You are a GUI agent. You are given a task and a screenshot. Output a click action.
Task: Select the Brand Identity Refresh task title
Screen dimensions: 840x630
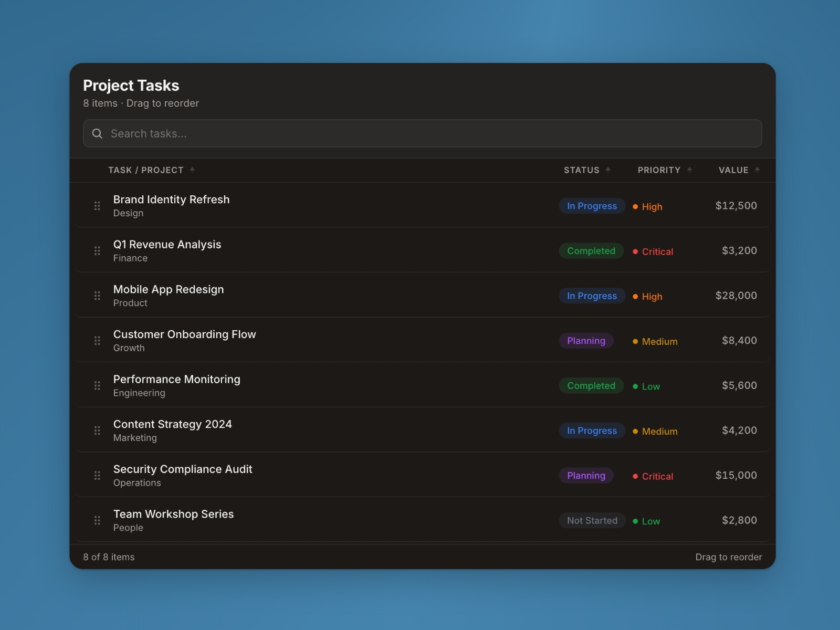pyautogui.click(x=171, y=199)
